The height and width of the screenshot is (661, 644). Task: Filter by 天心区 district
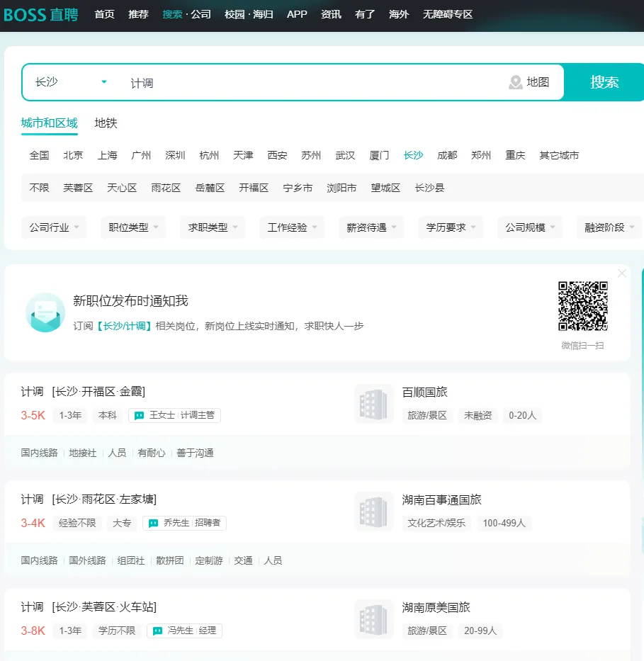click(122, 188)
